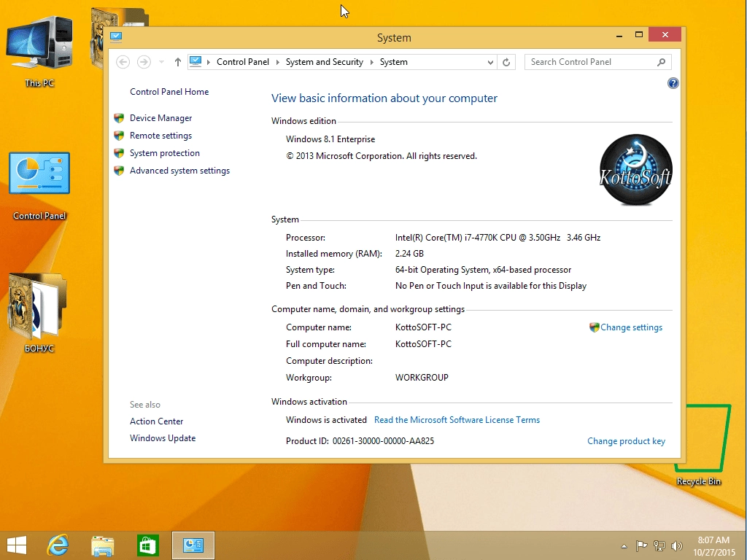Screen dimensions: 747x560
Task: Click the Windows 8.1 Enterprise text
Action: coord(330,139)
